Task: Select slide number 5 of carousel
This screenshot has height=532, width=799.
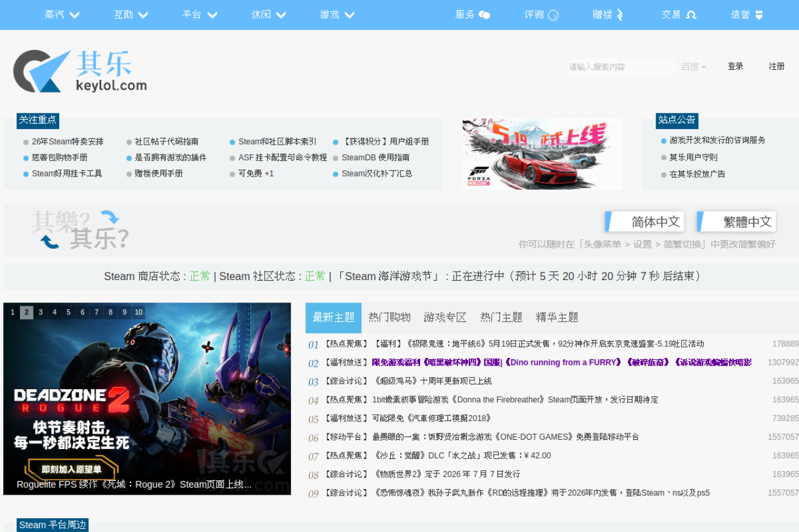Action: (69, 312)
